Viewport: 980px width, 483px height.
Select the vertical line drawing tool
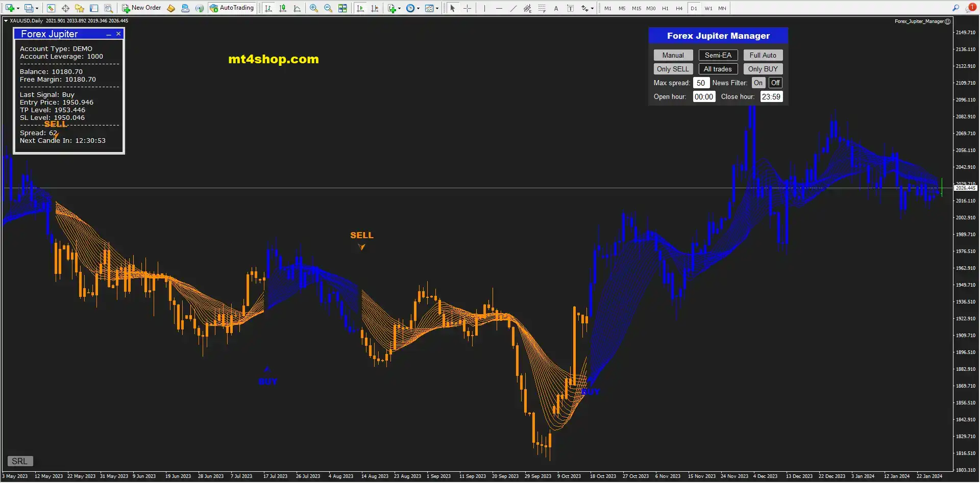coord(484,8)
